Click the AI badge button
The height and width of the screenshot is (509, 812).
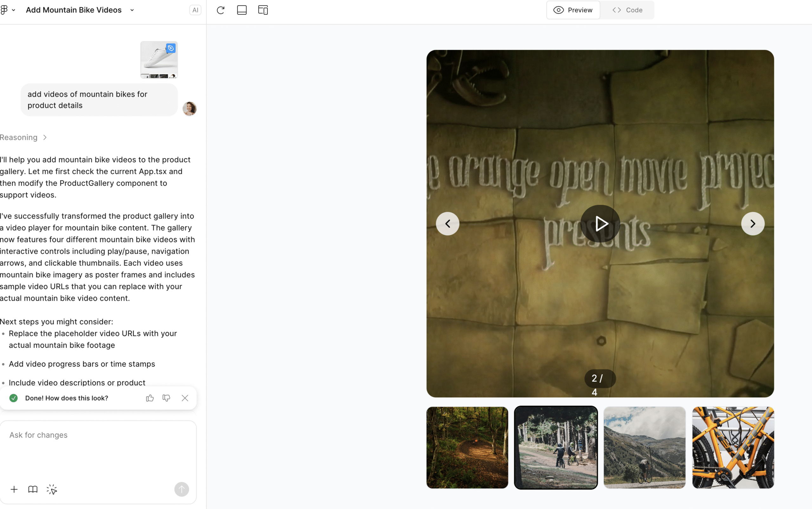point(195,10)
